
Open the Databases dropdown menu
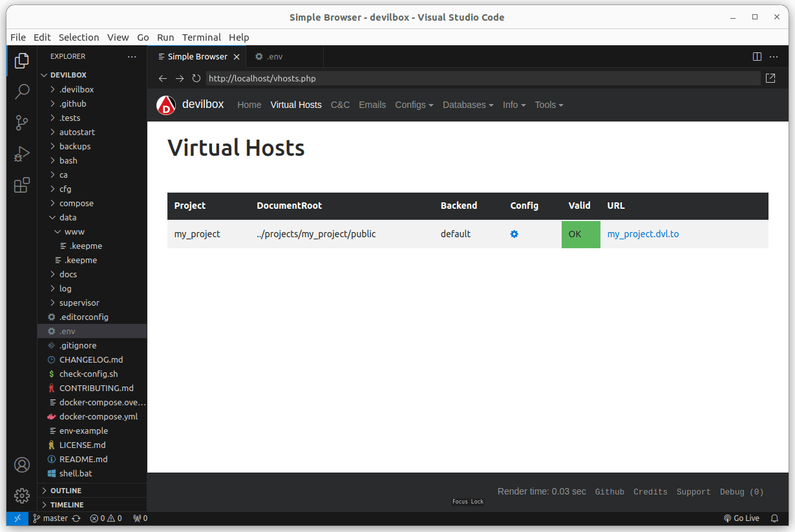[467, 105]
